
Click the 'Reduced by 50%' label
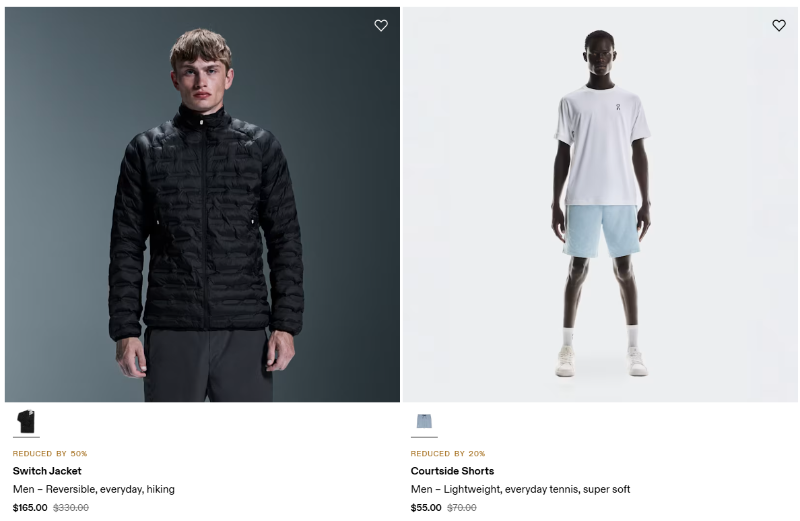[50, 453]
